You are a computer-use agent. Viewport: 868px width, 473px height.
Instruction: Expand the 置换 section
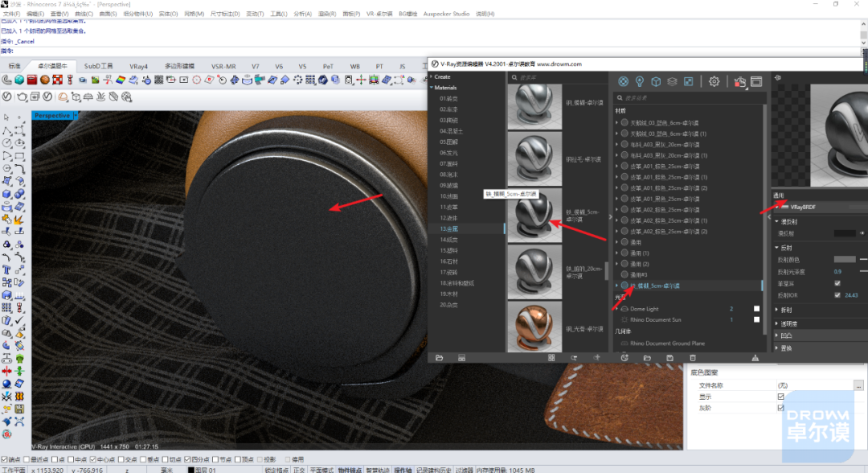click(776, 348)
